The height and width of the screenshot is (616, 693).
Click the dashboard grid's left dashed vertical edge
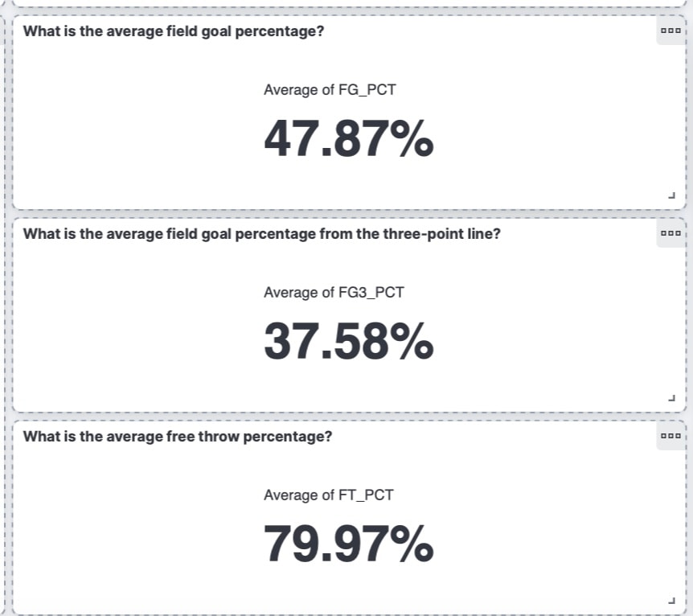pyautogui.click(x=5, y=310)
